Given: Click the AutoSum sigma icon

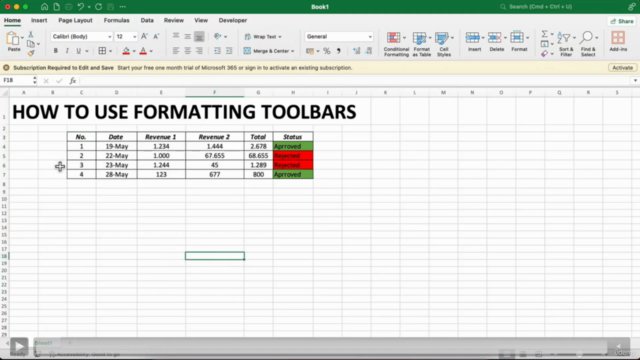Looking at the screenshot, I should point(544,34).
